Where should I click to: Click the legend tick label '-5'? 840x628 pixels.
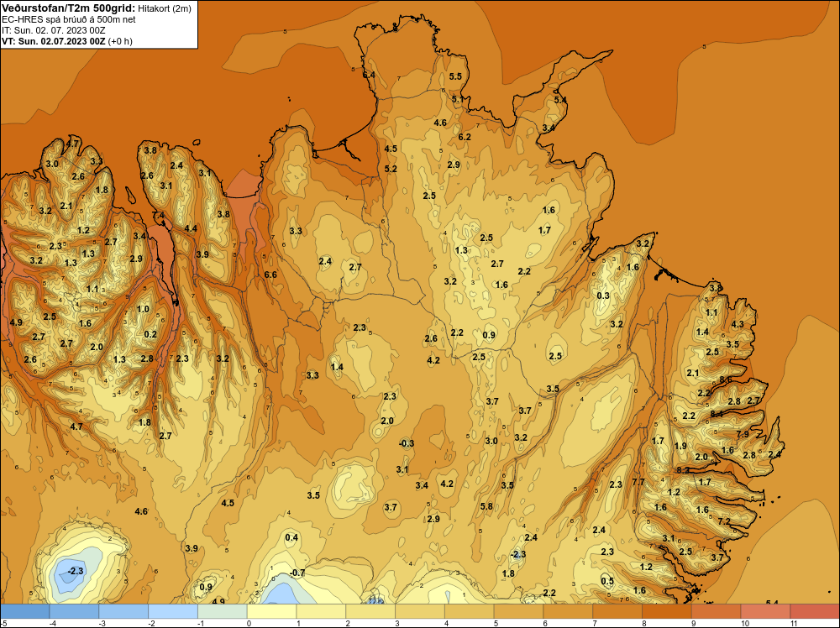click(3, 623)
